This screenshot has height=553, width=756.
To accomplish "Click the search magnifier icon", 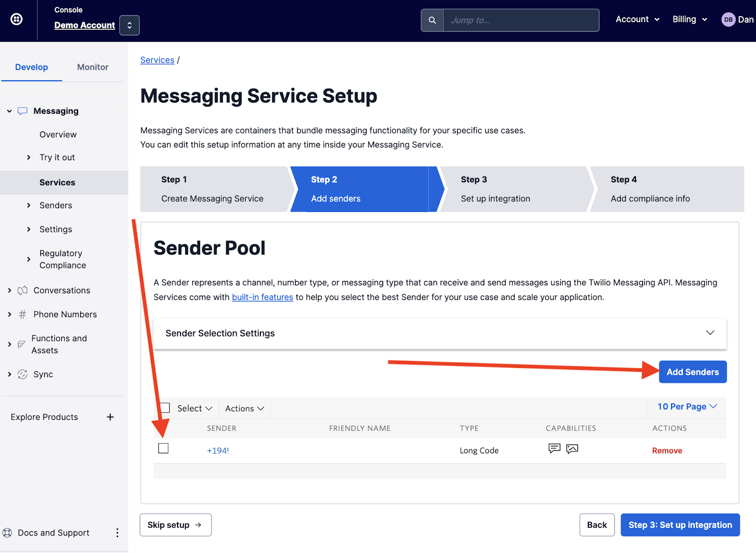I will coord(432,20).
